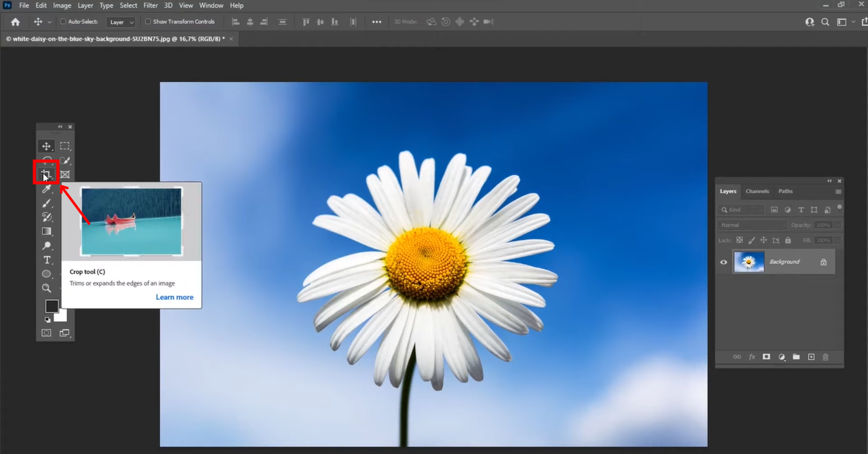Click the white background color swatch
Image resolution: width=868 pixels, height=454 pixels.
click(x=62, y=316)
